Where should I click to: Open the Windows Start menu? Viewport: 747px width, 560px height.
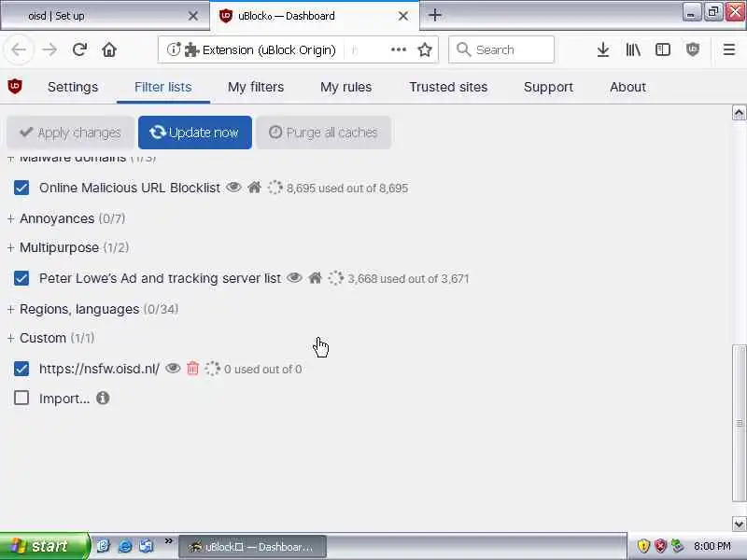click(45, 546)
